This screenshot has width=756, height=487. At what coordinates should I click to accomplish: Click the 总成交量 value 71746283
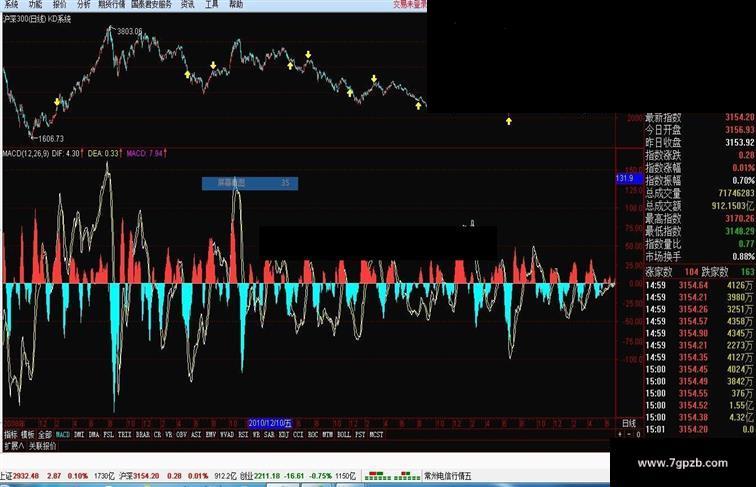point(736,193)
